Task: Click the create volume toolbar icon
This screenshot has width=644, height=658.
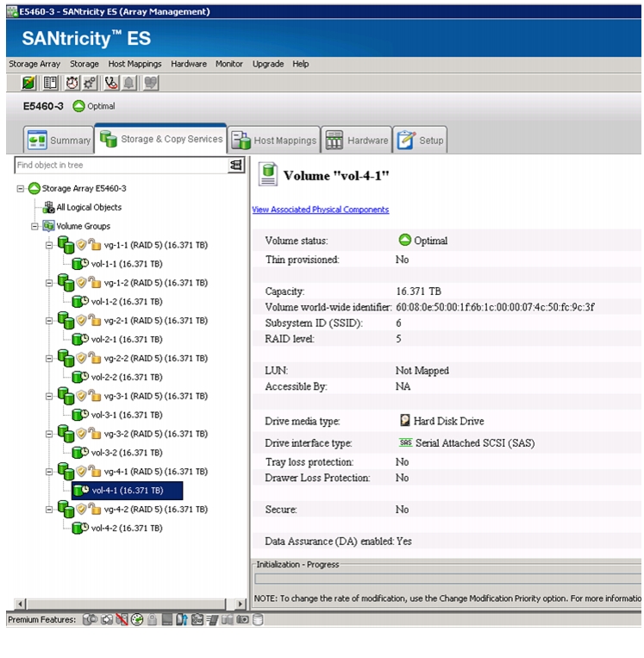Action: pos(28,83)
